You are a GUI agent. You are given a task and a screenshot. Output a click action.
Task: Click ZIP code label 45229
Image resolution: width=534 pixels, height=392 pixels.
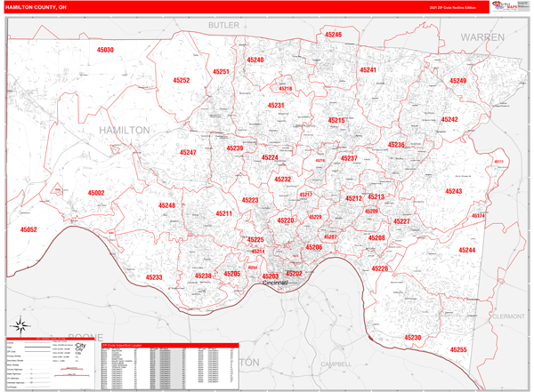click(x=315, y=217)
